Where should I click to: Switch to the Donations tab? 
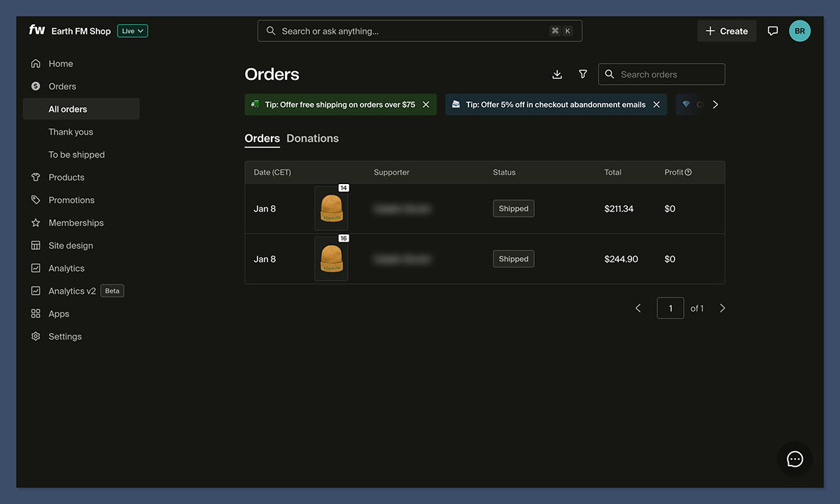(x=312, y=139)
